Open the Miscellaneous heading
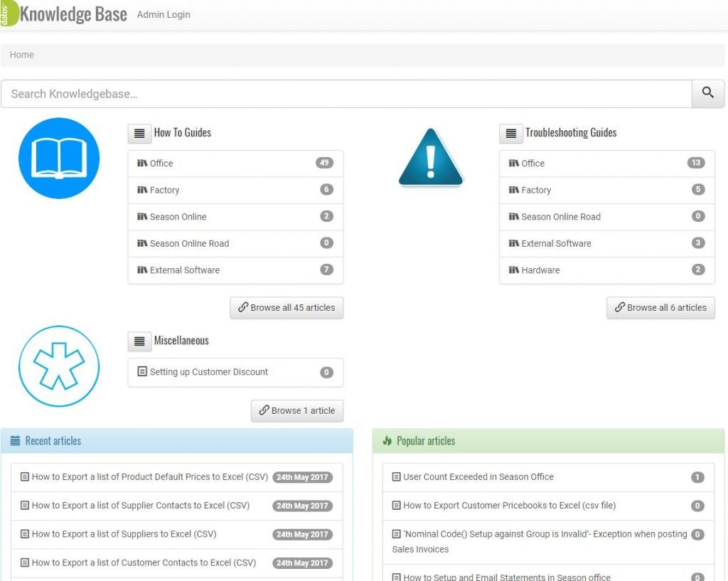728x581 pixels. 181,341
